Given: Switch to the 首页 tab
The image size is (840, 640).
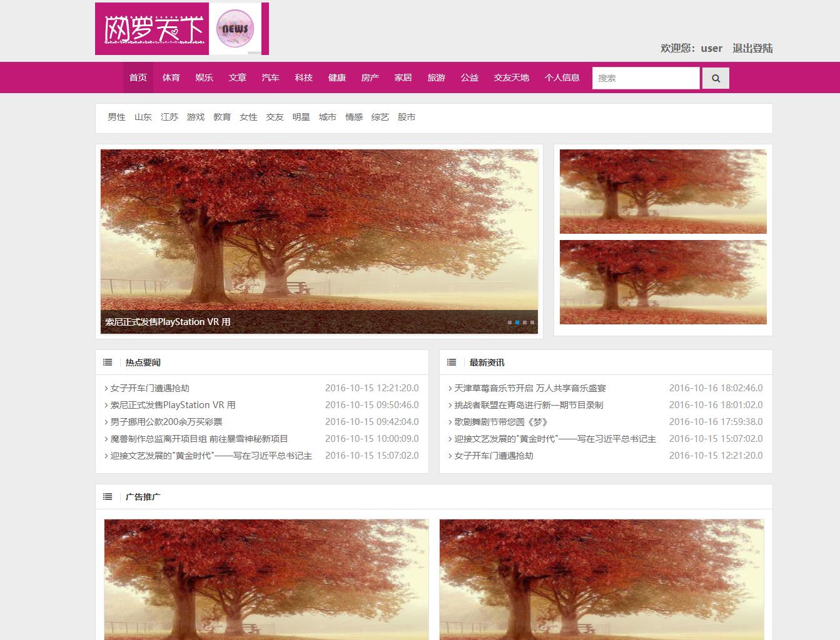Looking at the screenshot, I should 138,77.
